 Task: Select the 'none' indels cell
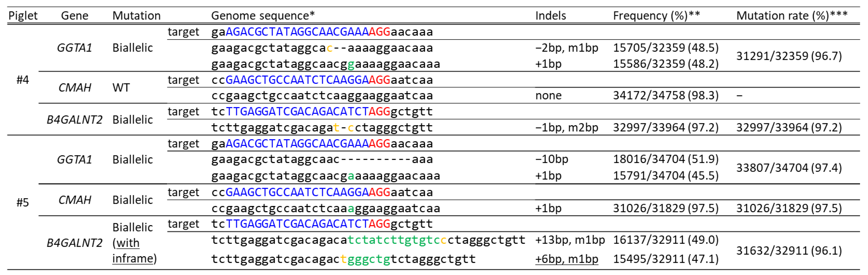tap(548, 96)
